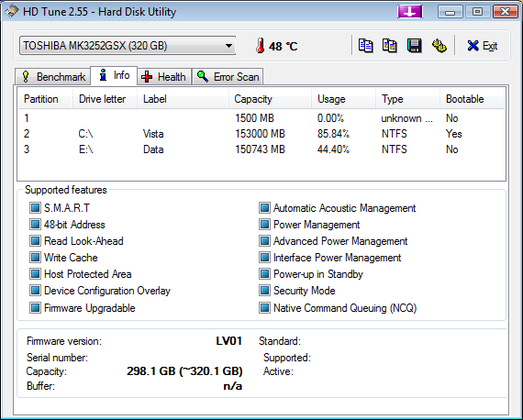The height and width of the screenshot is (420, 523).
Task: Click the 85.84% usage value
Action: tap(333, 134)
